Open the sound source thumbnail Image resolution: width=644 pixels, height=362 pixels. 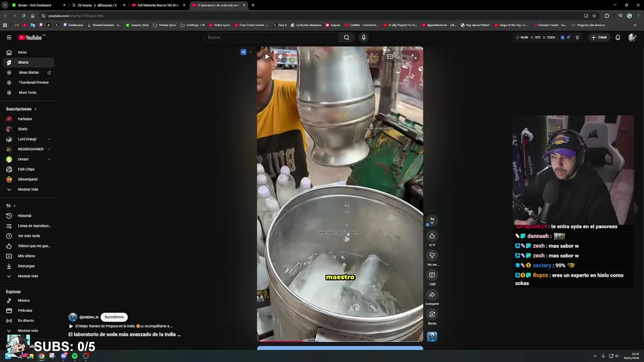pos(432,336)
